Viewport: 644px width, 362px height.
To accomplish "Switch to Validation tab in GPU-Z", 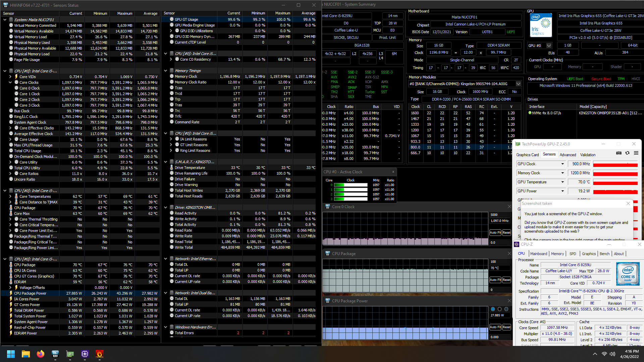I will [x=588, y=155].
